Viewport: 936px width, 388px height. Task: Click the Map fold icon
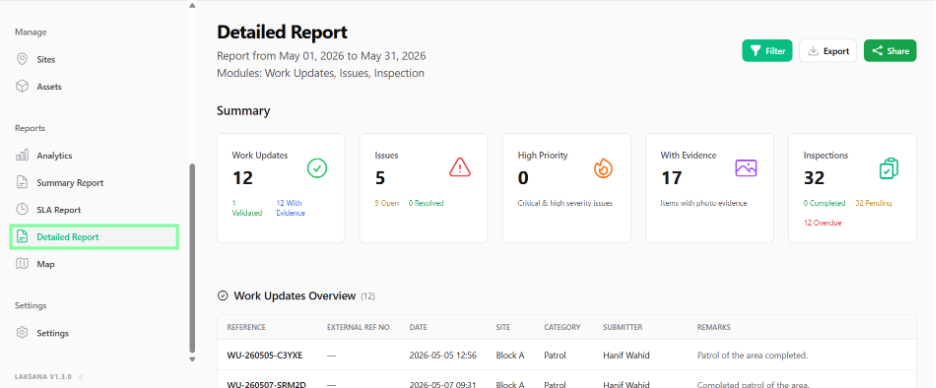pyautogui.click(x=22, y=264)
